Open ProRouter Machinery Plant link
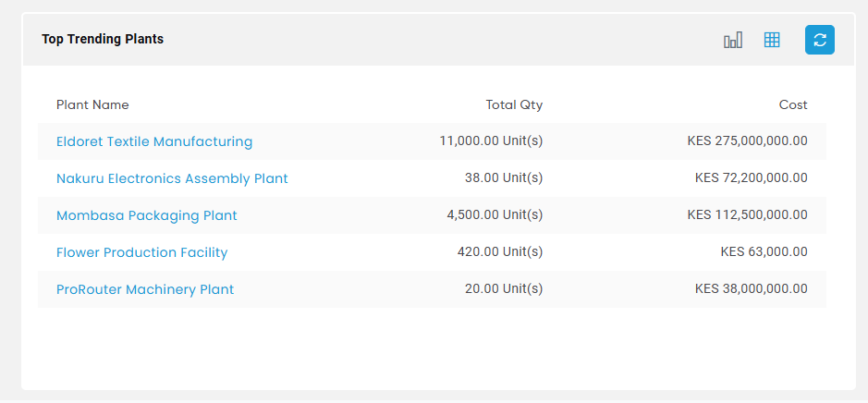The width and height of the screenshot is (868, 403). pos(145,289)
